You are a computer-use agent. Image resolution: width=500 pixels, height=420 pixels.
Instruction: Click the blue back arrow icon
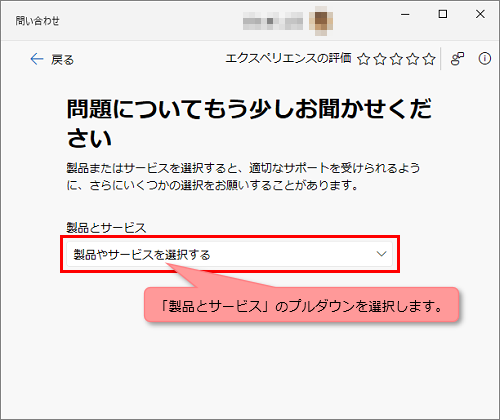click(37, 59)
